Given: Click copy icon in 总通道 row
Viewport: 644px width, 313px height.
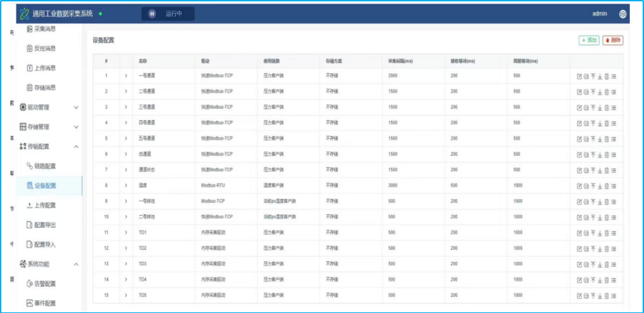Looking at the screenshot, I should coord(586,154).
